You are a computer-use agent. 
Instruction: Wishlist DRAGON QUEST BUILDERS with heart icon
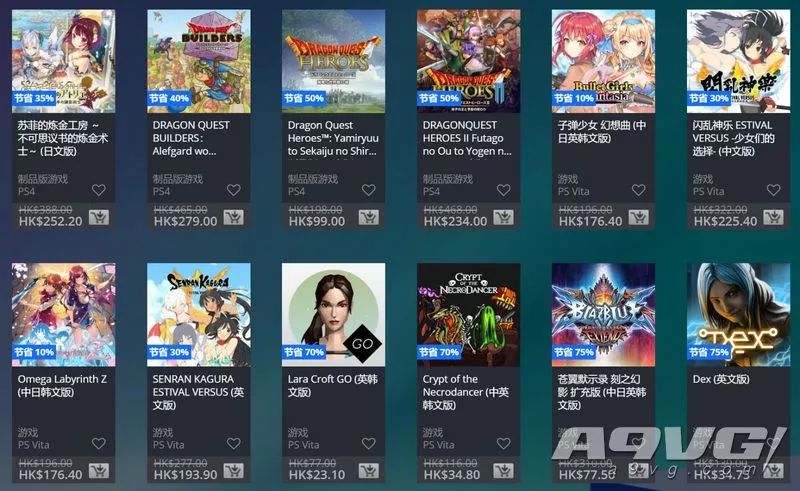234,190
